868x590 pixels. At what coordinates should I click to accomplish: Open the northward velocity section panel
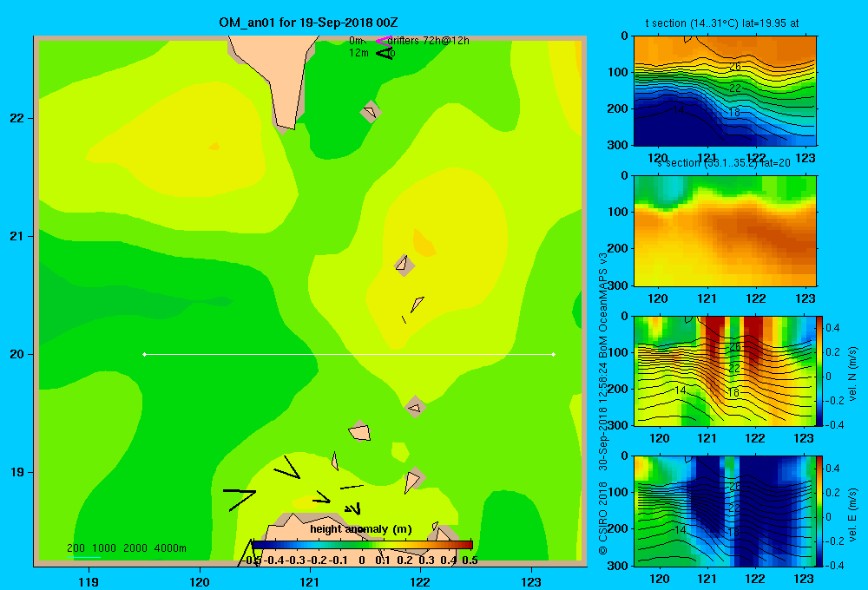coord(725,370)
